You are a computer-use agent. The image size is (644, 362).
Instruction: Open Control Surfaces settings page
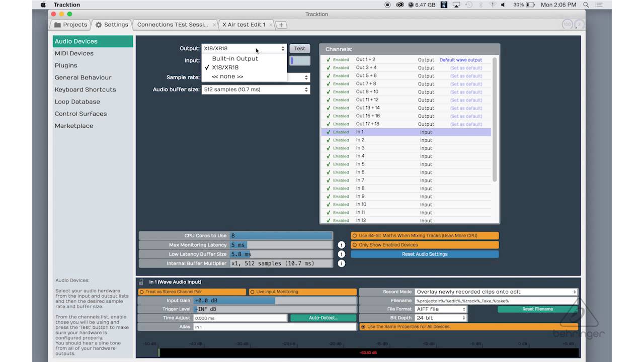80,114
